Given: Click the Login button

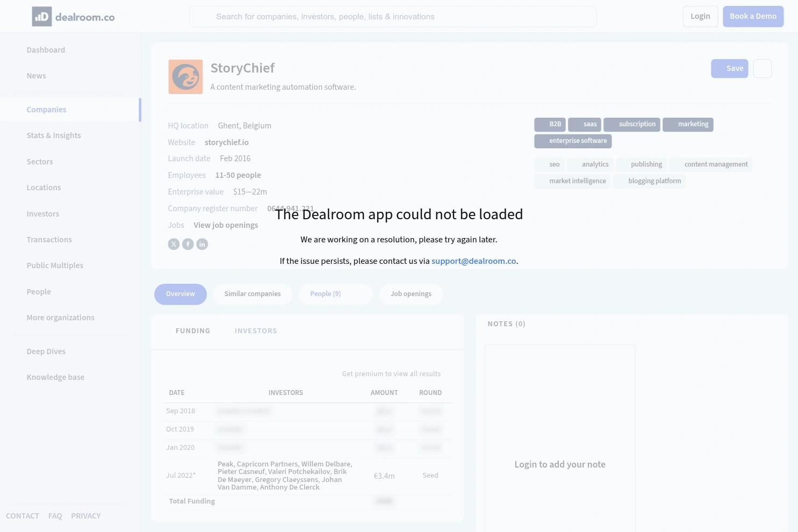Looking at the screenshot, I should 700,16.
